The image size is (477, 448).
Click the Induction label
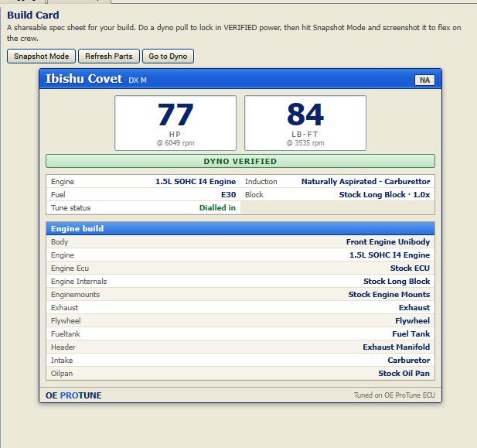261,182
